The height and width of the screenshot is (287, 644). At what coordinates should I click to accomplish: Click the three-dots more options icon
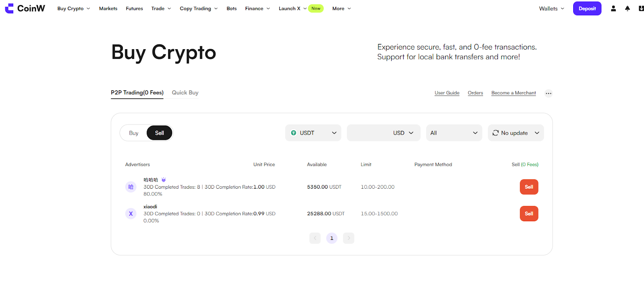pos(549,93)
